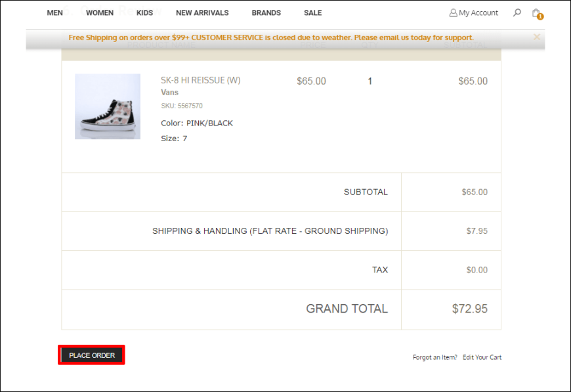Open the KIDS menu
The width and height of the screenshot is (571, 392).
(x=144, y=12)
